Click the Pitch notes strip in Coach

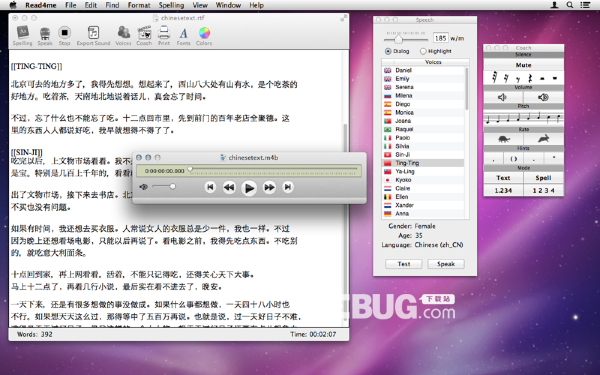(x=523, y=118)
